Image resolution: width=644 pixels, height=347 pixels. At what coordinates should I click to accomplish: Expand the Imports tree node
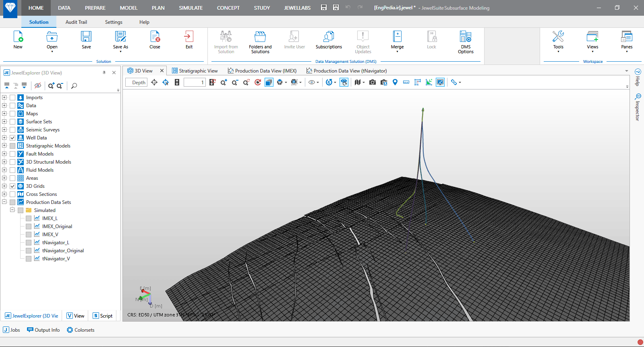[x=4, y=98]
